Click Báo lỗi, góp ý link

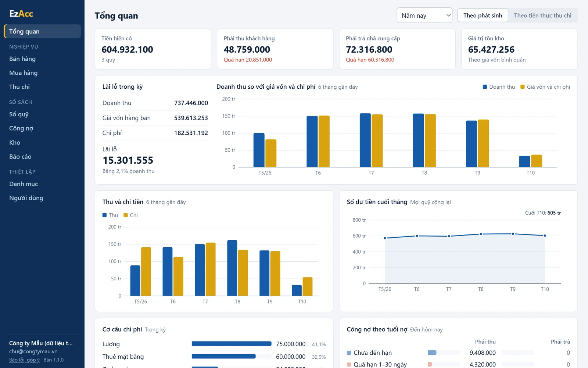(24, 360)
